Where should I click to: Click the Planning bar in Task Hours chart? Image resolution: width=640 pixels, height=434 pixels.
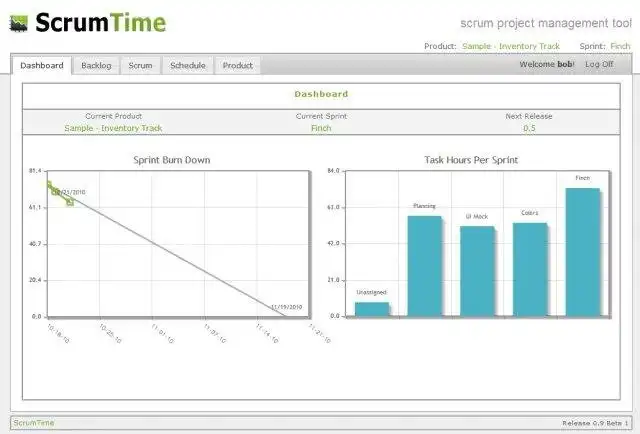pyautogui.click(x=424, y=266)
